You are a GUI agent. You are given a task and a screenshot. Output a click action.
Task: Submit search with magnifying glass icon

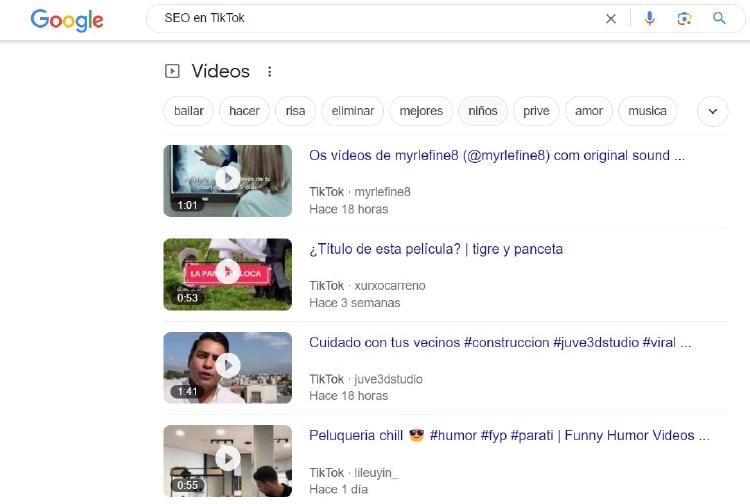pyautogui.click(x=719, y=18)
